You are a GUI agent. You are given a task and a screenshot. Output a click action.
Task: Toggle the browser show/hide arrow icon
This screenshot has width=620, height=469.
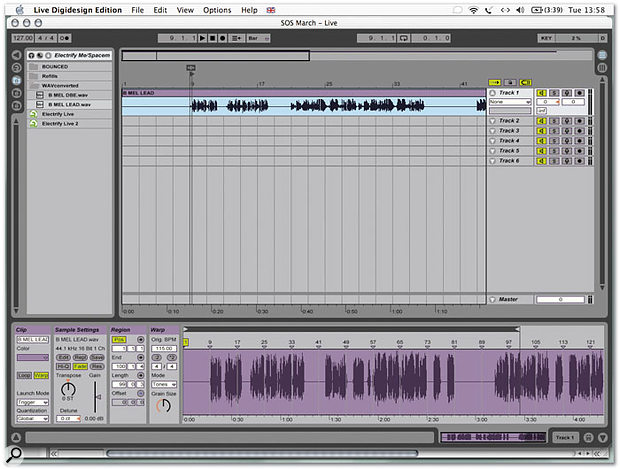click(x=16, y=55)
